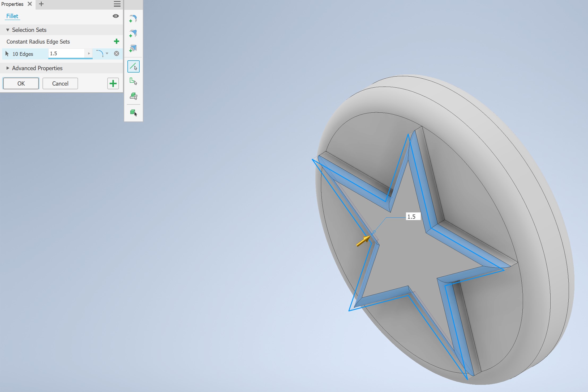Click the 10 Edges row text
588x392 pixels.
point(23,54)
